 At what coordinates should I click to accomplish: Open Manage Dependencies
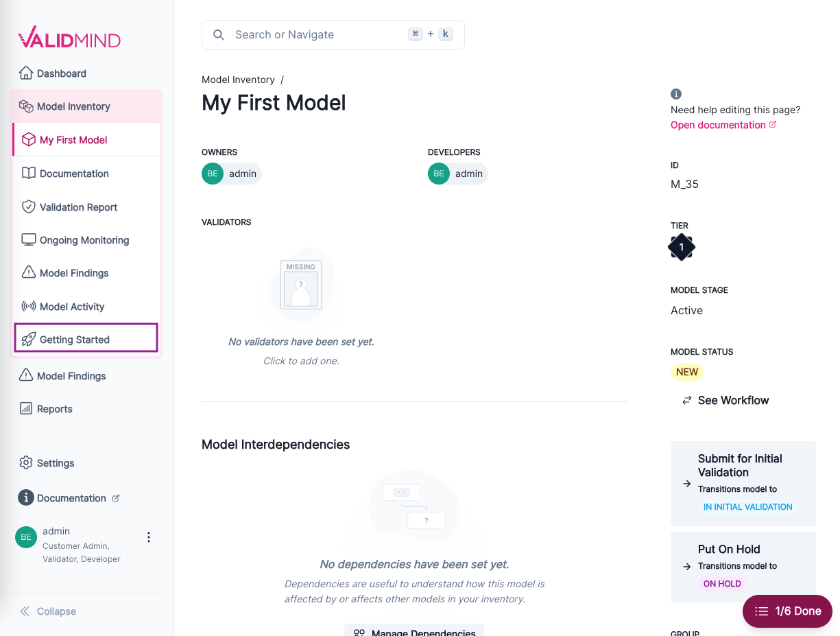(414, 631)
